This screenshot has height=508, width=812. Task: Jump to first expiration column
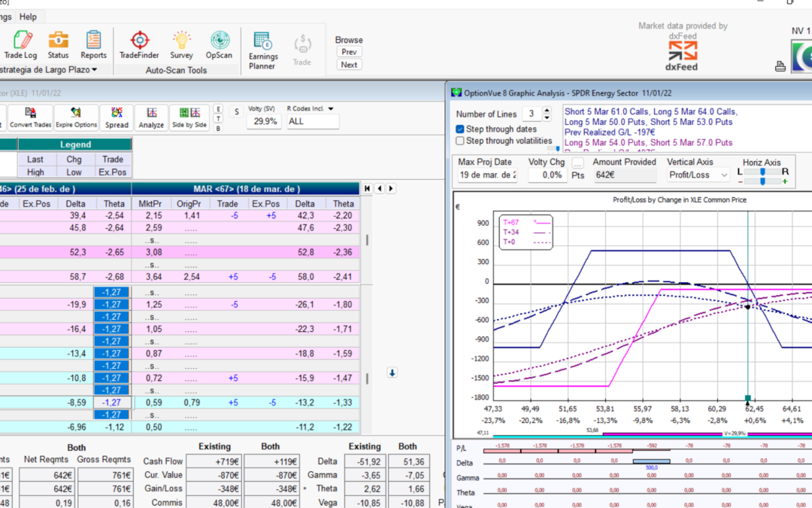(367, 189)
